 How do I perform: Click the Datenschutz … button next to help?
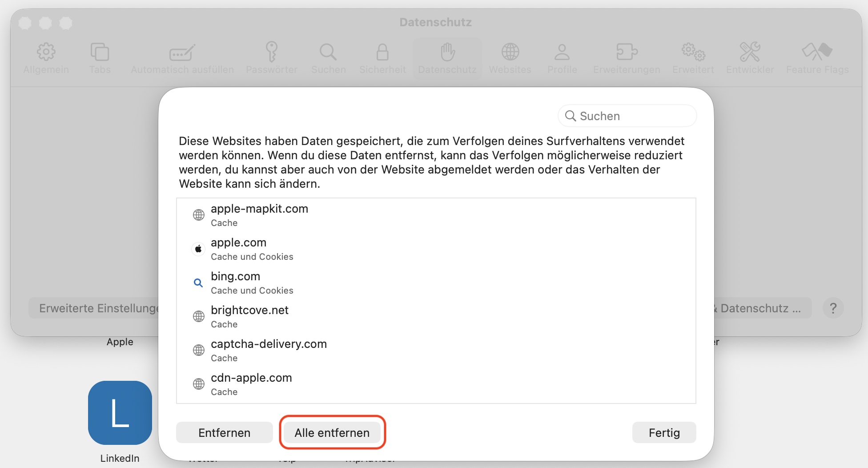(763, 308)
